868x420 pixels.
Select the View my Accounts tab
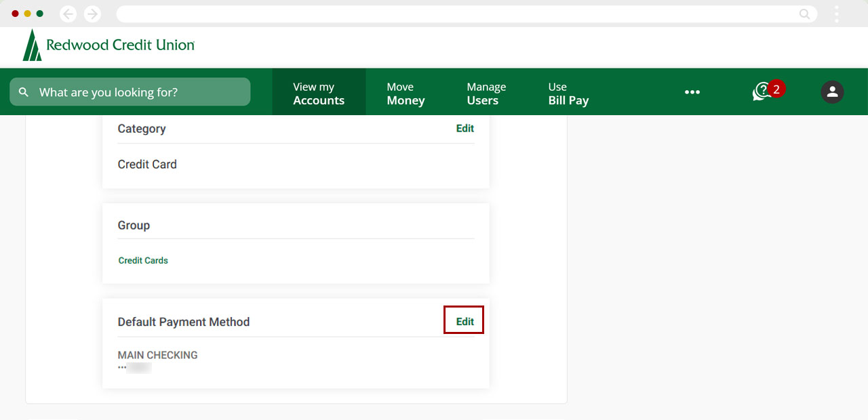point(318,91)
